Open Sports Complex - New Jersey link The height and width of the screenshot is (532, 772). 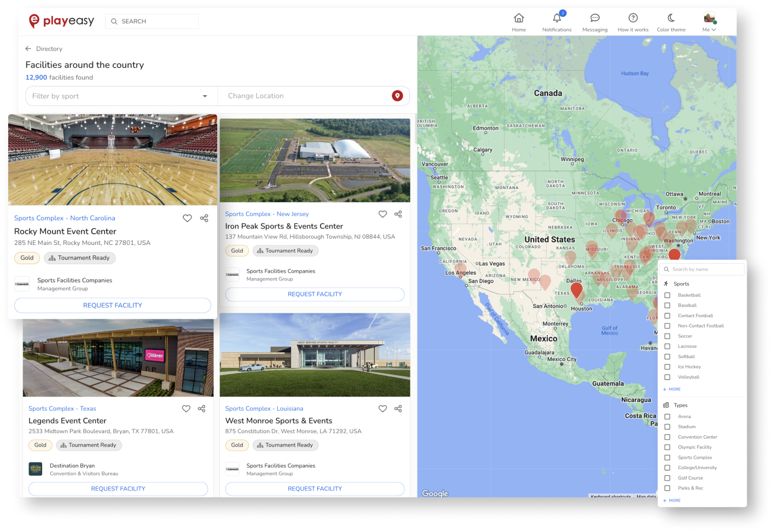267,214
